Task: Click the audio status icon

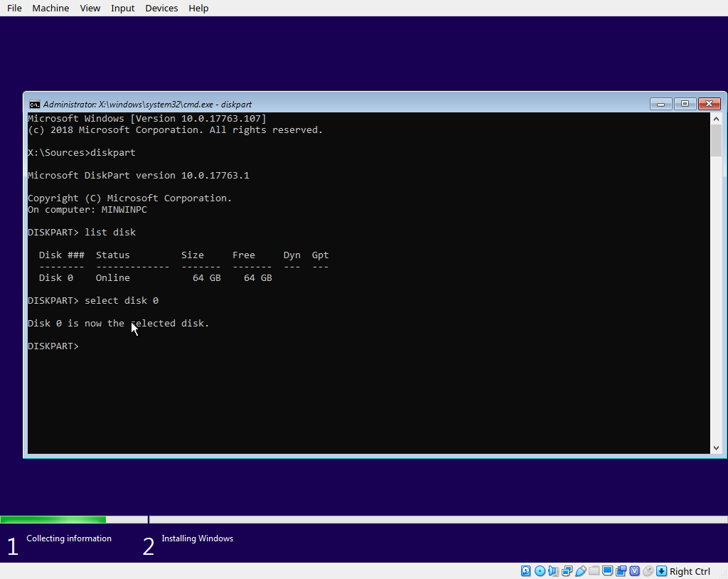Action: click(x=553, y=571)
